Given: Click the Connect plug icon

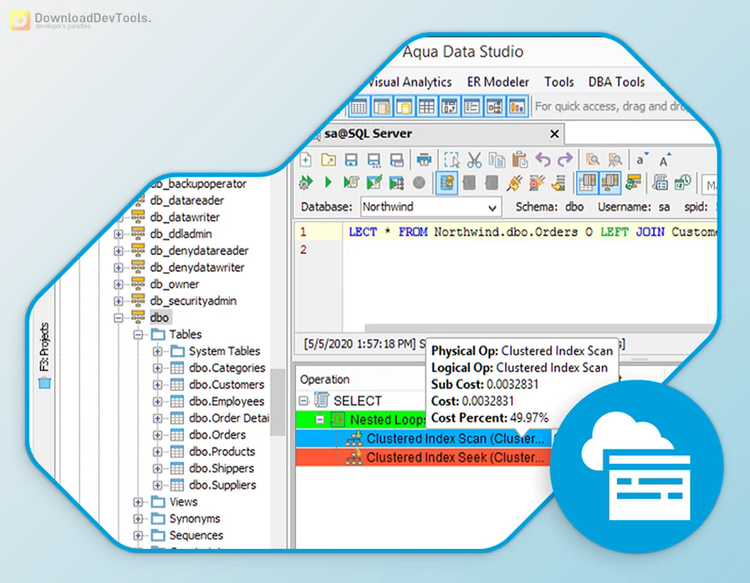Looking at the screenshot, I should pyautogui.click(x=515, y=183).
